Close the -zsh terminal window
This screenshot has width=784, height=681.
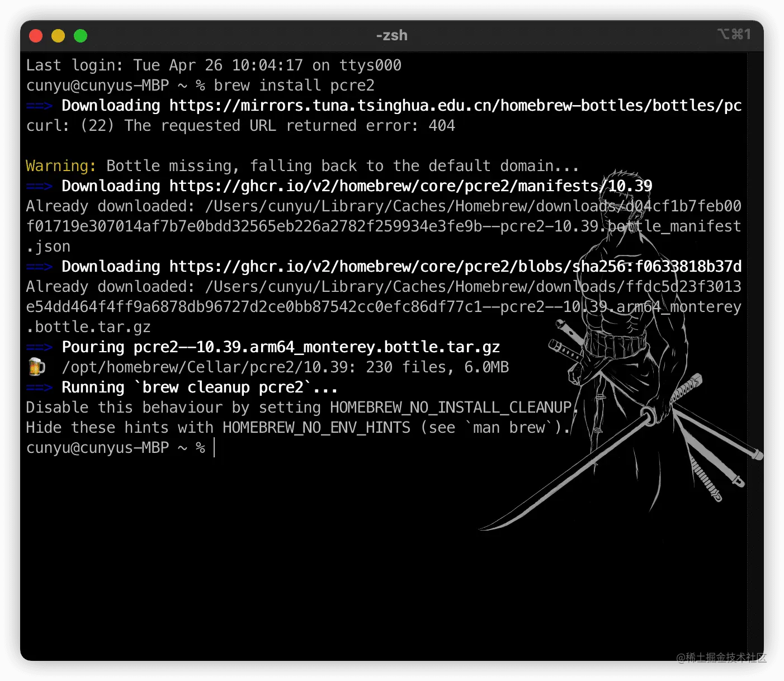point(36,36)
